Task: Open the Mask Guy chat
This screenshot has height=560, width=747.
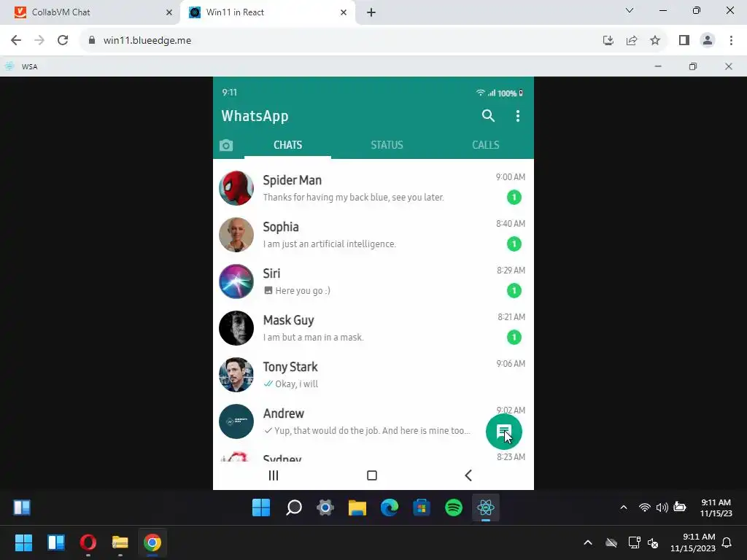Action: (373, 328)
